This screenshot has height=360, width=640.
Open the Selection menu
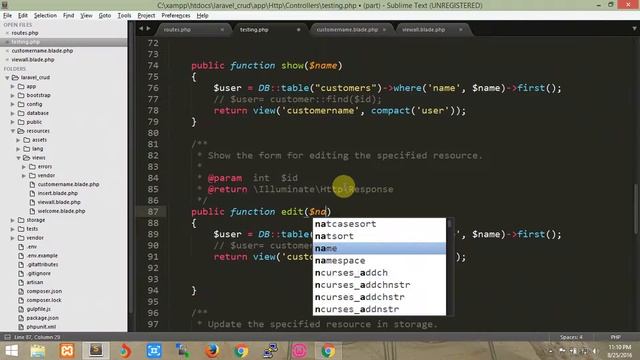(x=45, y=16)
